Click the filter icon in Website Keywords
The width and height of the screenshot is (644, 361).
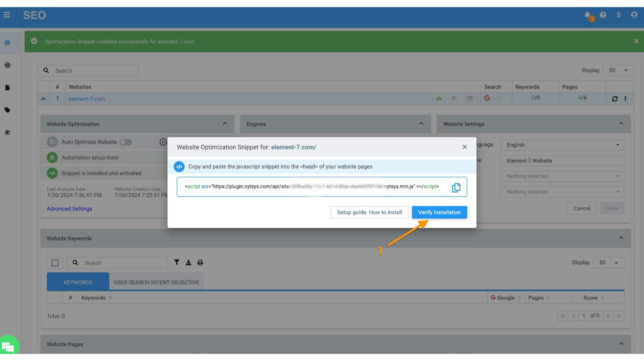click(176, 262)
